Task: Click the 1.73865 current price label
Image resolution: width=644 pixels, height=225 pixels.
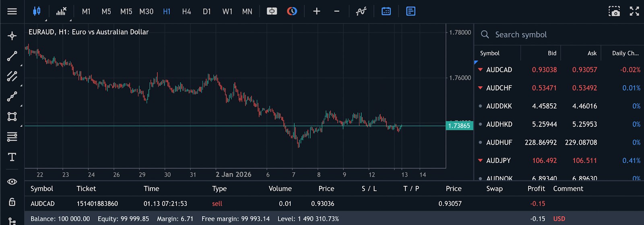Action: 460,126
